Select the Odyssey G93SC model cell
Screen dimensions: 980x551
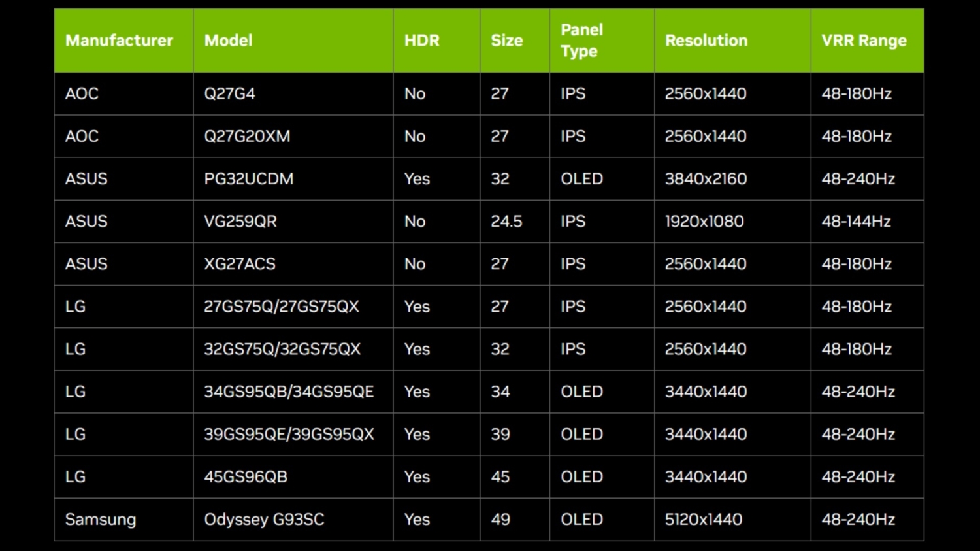click(x=264, y=520)
